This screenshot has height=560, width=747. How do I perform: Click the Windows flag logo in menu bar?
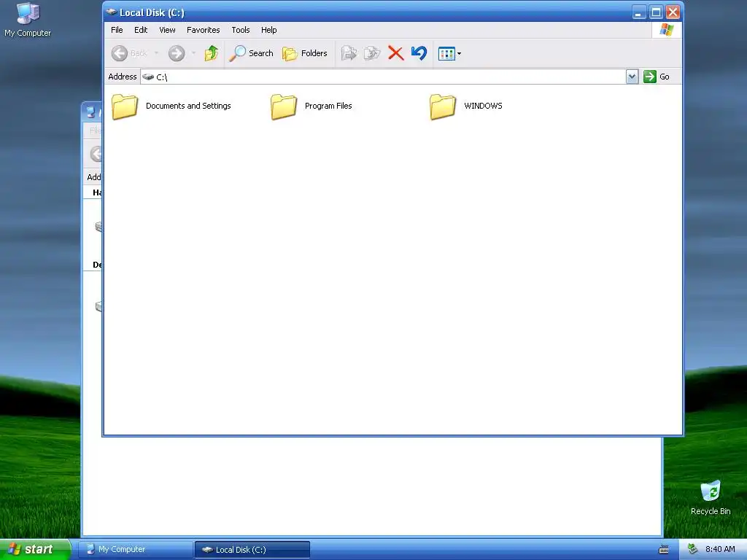point(667,30)
